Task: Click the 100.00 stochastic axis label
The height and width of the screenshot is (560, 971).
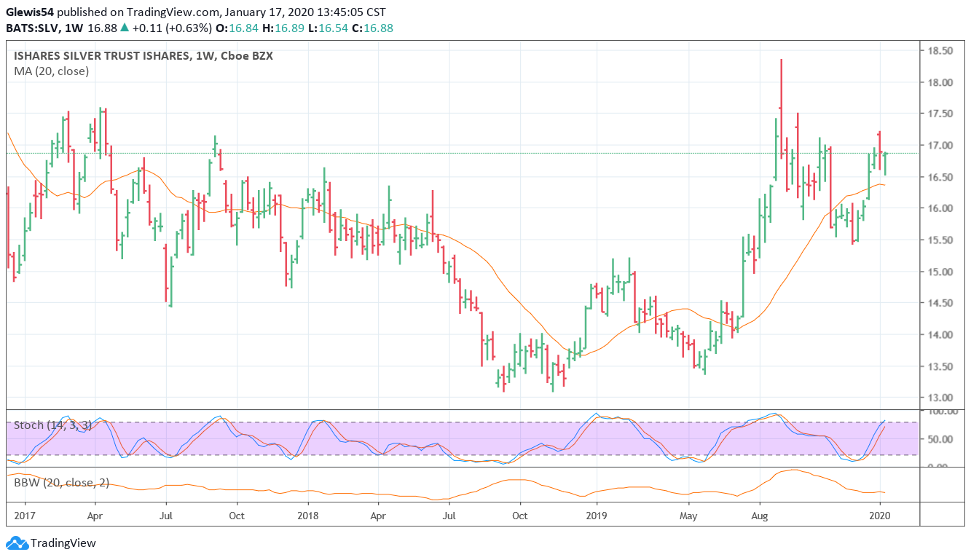Action: coord(941,412)
